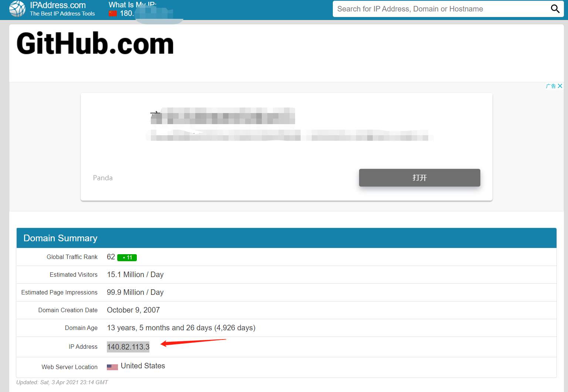Click the 15.1 Million / Day value
This screenshot has width=568, height=392.
click(x=135, y=275)
